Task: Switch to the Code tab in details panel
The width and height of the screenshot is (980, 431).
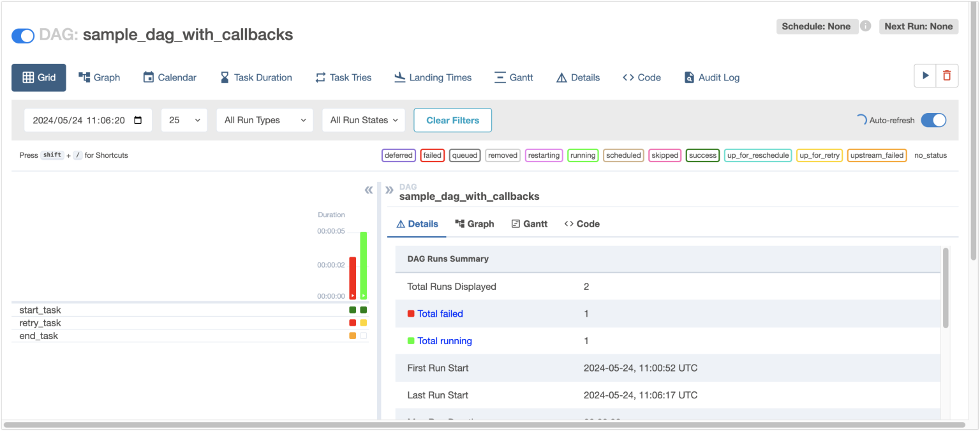Action: click(581, 223)
